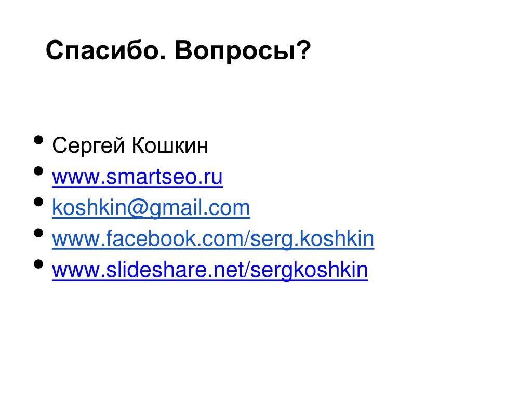
Task: Click the bullet beside the gmail address
Action: coord(38,202)
